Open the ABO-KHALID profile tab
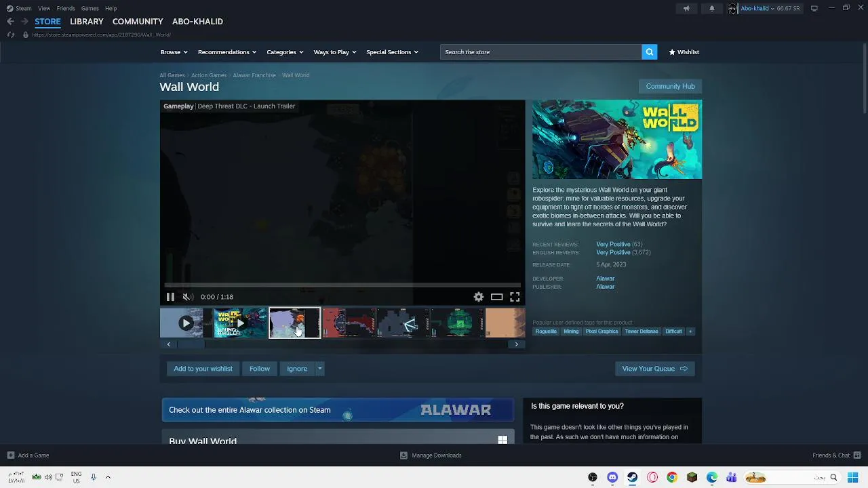This screenshot has width=868, height=488. pos(197,22)
